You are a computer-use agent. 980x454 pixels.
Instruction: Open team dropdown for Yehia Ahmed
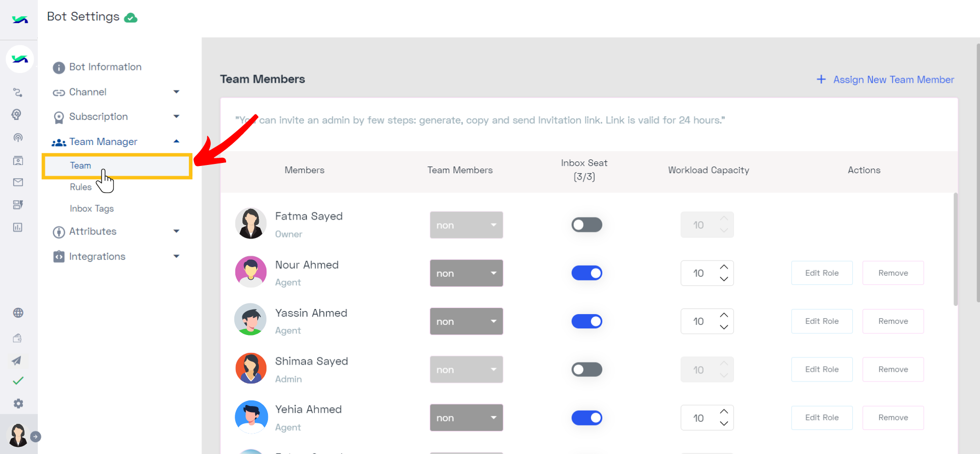point(466,418)
